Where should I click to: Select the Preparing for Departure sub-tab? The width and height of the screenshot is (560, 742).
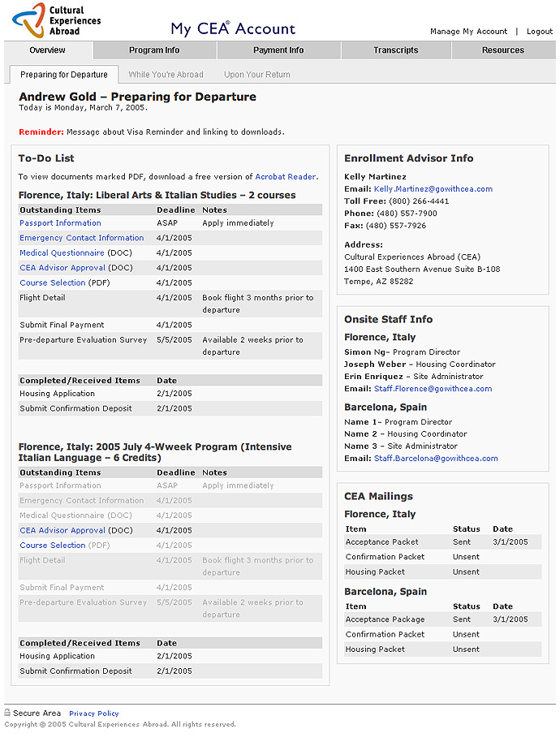click(64, 75)
